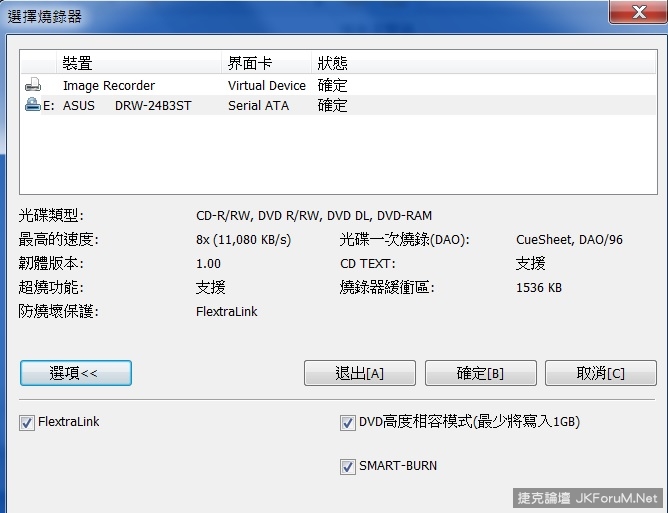Toggle the DVD高度相容模式 checkbox
The width and height of the screenshot is (668, 513).
348,423
